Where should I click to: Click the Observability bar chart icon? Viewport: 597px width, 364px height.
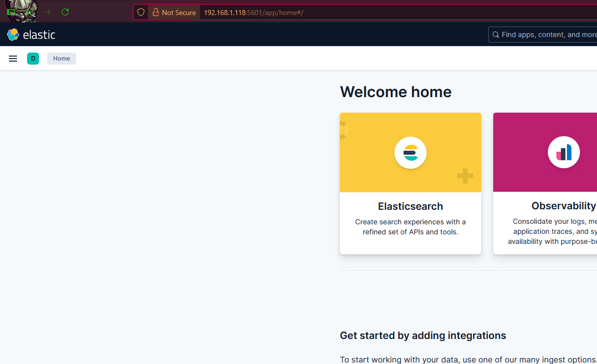pyautogui.click(x=564, y=152)
